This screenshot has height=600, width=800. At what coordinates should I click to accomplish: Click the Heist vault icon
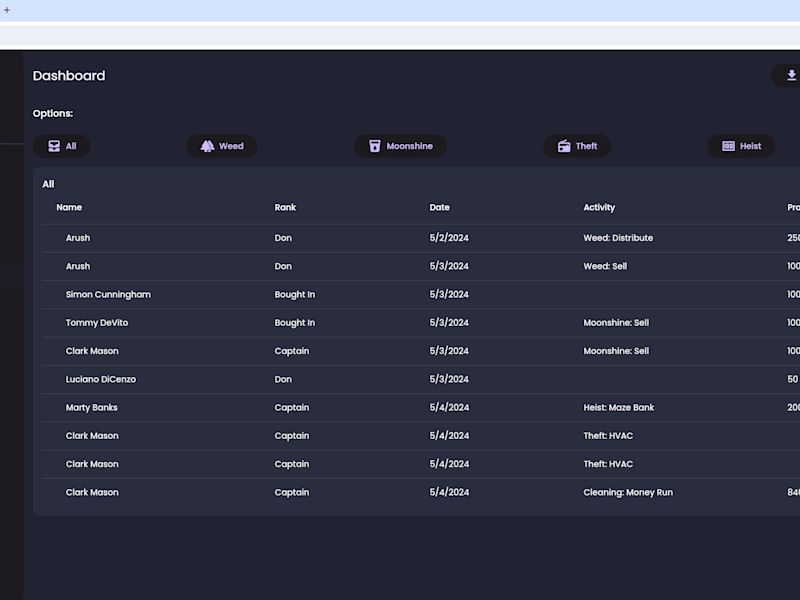click(728, 146)
